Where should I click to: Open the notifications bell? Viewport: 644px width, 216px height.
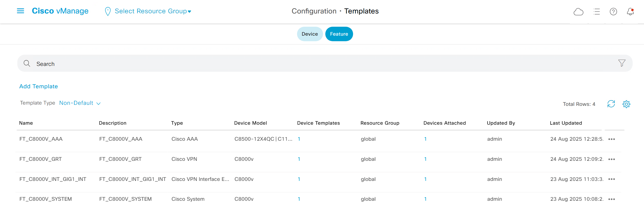tap(630, 12)
